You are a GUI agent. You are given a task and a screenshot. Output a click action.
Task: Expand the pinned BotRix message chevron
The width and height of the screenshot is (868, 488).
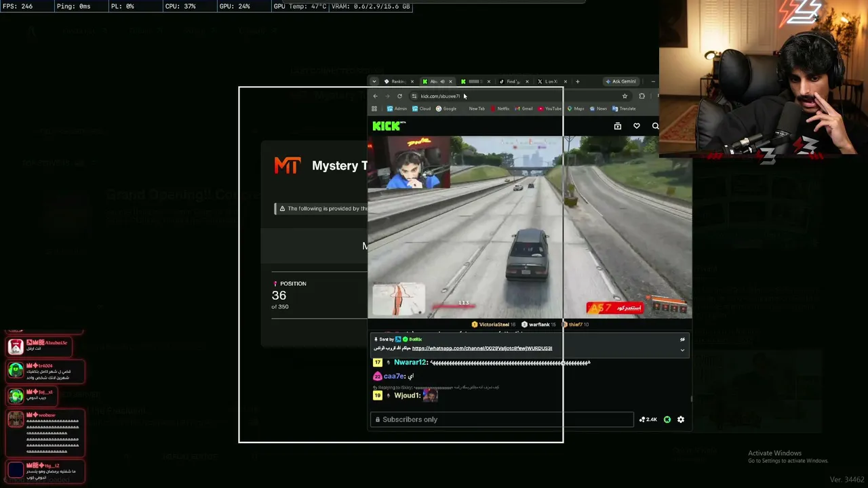point(682,350)
